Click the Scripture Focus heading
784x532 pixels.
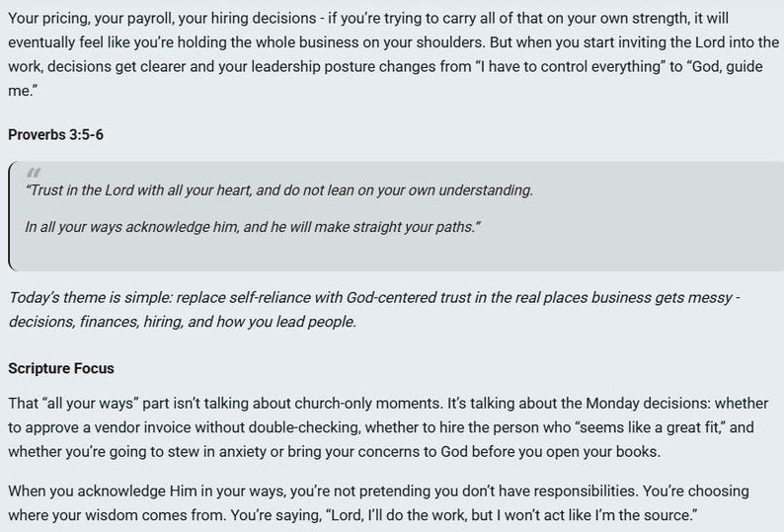coord(61,368)
